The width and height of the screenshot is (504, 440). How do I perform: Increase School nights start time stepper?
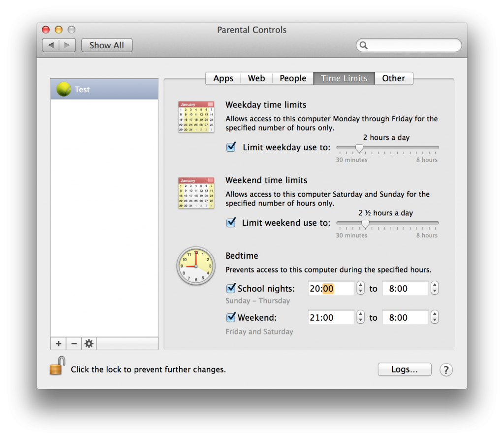tap(361, 285)
